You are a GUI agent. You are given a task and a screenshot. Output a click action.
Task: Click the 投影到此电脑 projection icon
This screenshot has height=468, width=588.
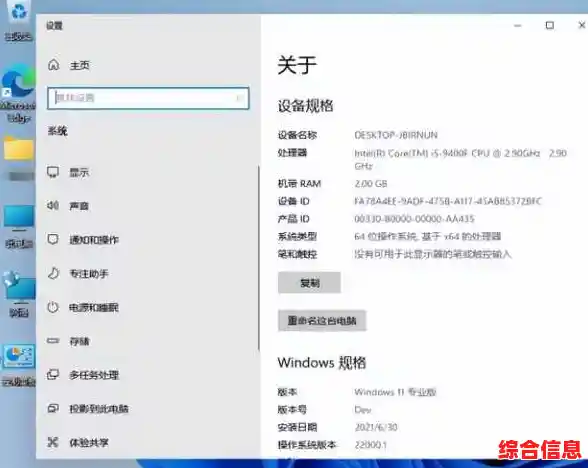[53, 408]
